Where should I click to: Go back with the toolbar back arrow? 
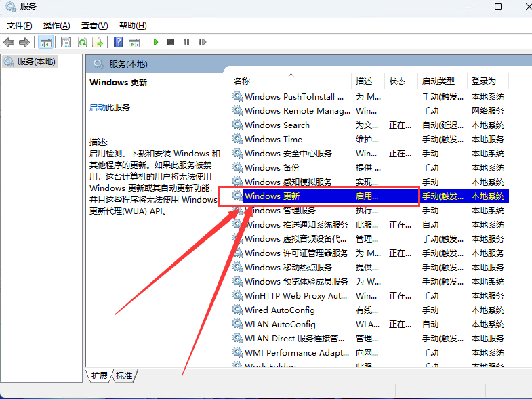point(9,43)
